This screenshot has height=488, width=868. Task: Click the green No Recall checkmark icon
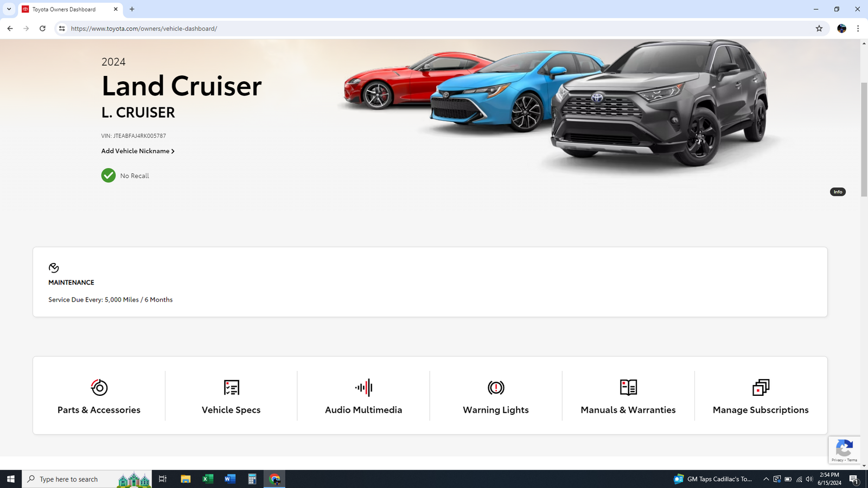108,175
